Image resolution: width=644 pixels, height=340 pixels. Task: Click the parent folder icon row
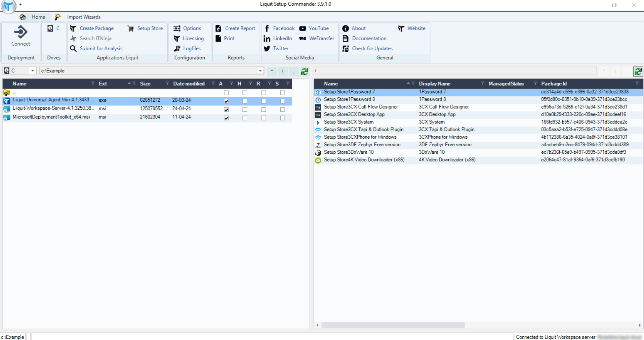(6, 93)
